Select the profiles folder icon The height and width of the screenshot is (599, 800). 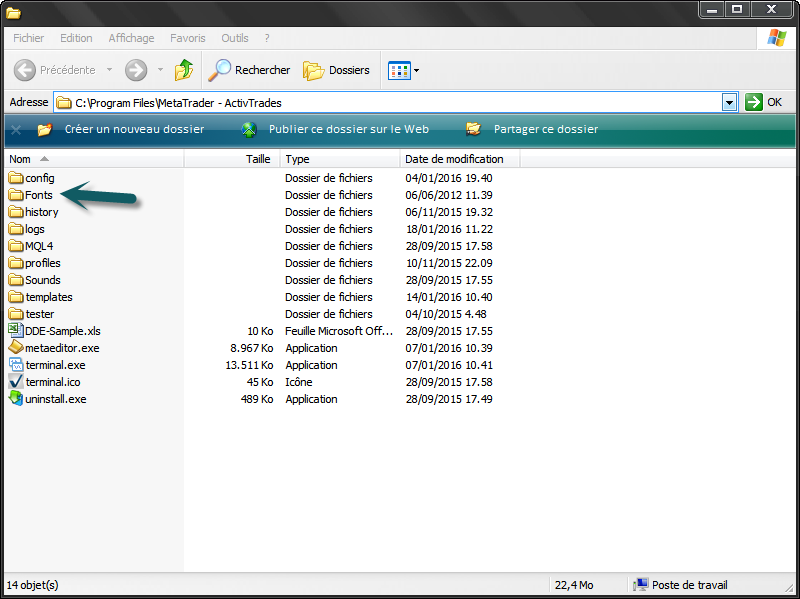click(16, 263)
